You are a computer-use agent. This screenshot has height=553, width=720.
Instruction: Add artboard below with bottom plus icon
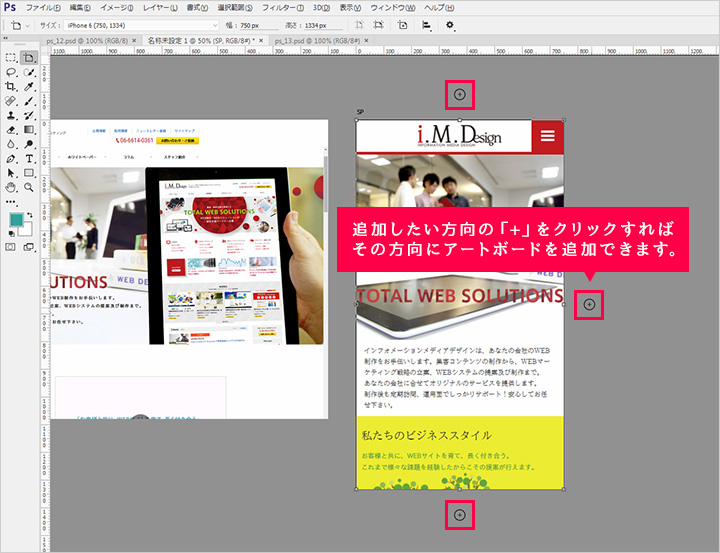click(x=460, y=515)
